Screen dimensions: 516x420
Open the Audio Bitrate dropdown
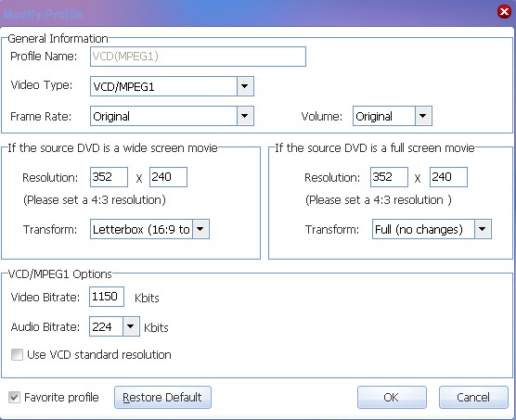click(131, 326)
